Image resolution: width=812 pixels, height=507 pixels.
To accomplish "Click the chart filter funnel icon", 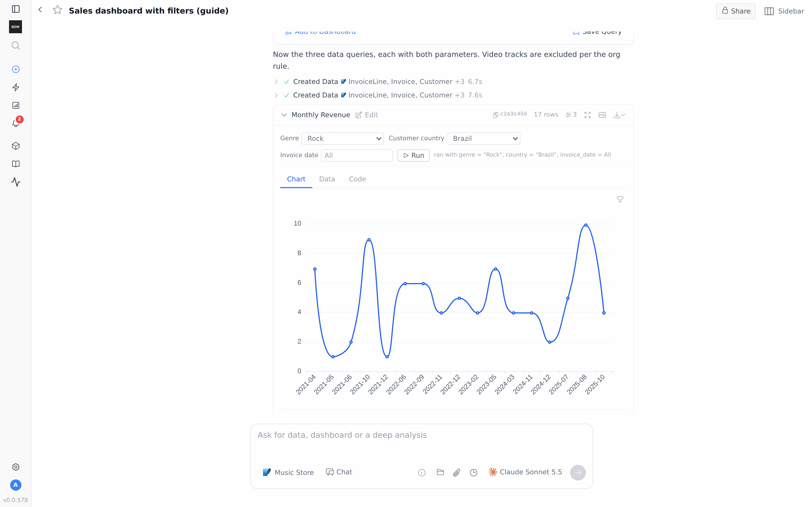I will [x=620, y=199].
